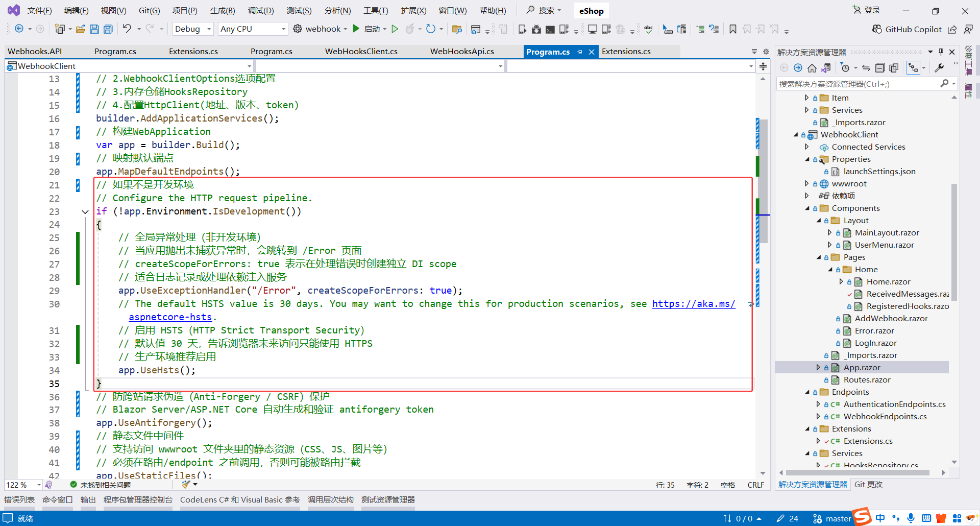
Task: Click the 未找到相关问题 status indicator
Action: point(101,485)
